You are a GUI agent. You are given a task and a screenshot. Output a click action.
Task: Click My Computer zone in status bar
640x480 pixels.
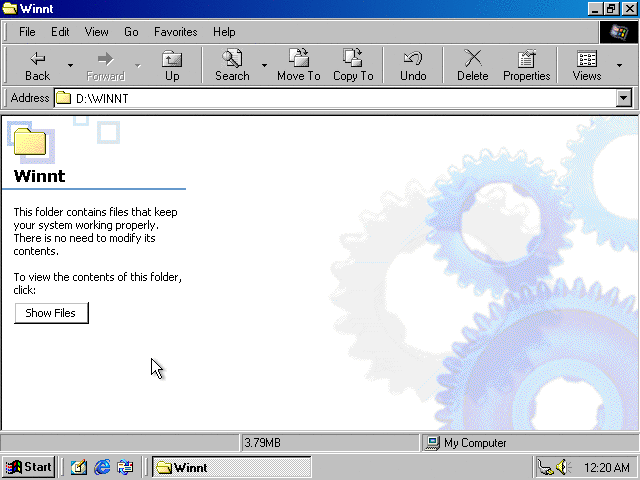click(x=529, y=443)
